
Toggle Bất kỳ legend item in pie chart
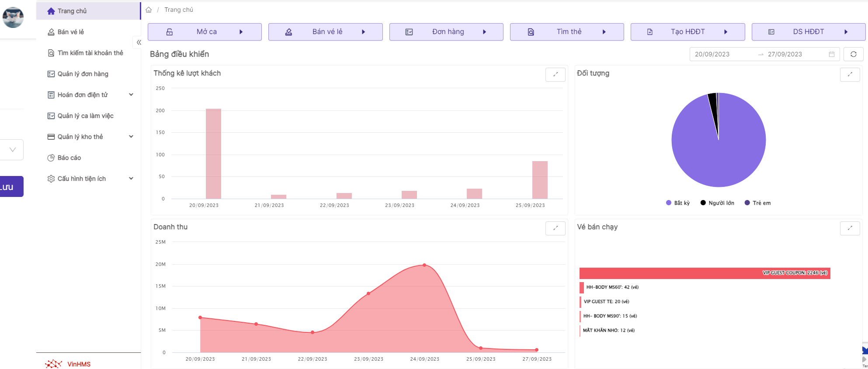(678, 203)
